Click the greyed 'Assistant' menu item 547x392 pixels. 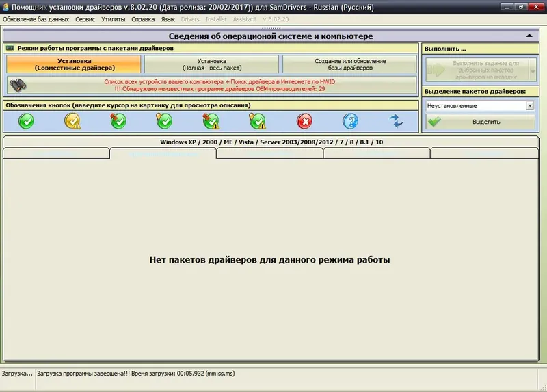tap(245, 19)
